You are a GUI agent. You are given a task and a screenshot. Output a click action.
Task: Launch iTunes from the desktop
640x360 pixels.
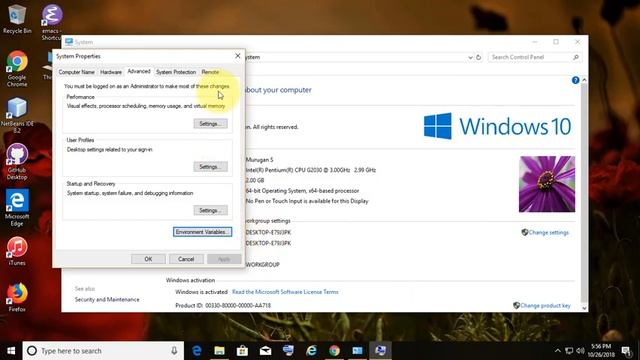click(17, 251)
